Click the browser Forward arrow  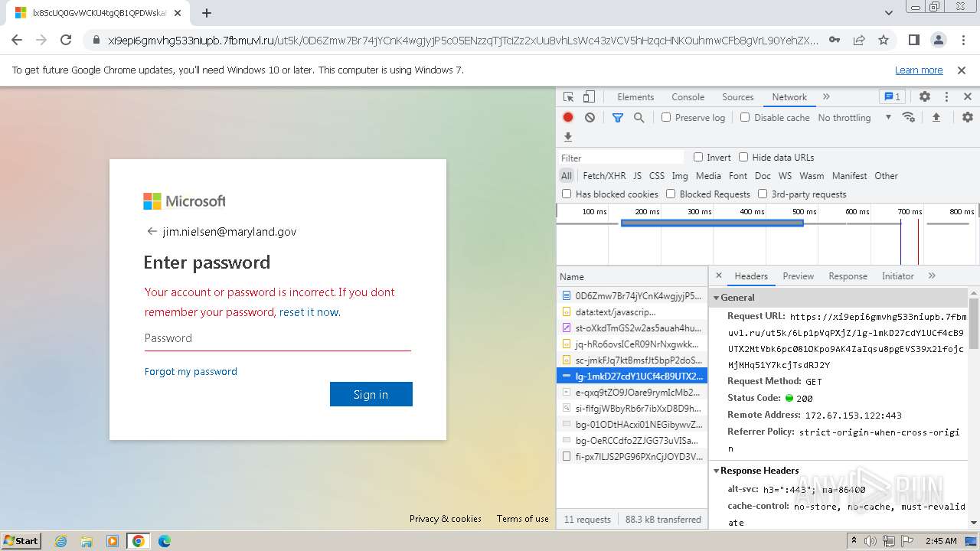[x=41, y=40]
